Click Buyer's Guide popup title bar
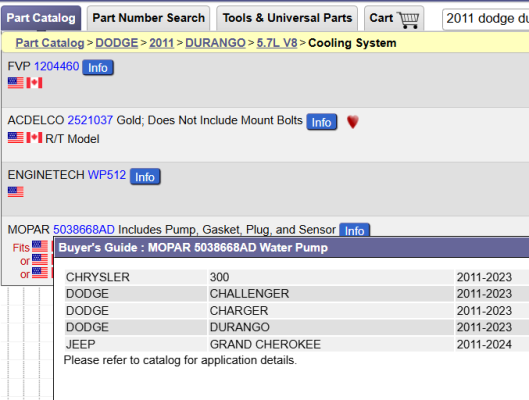 point(291,248)
